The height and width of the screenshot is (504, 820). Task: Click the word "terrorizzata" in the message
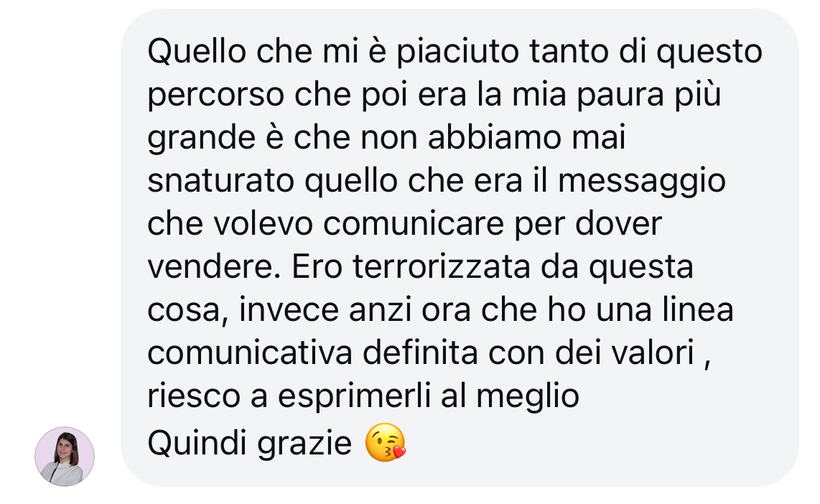pos(442,266)
